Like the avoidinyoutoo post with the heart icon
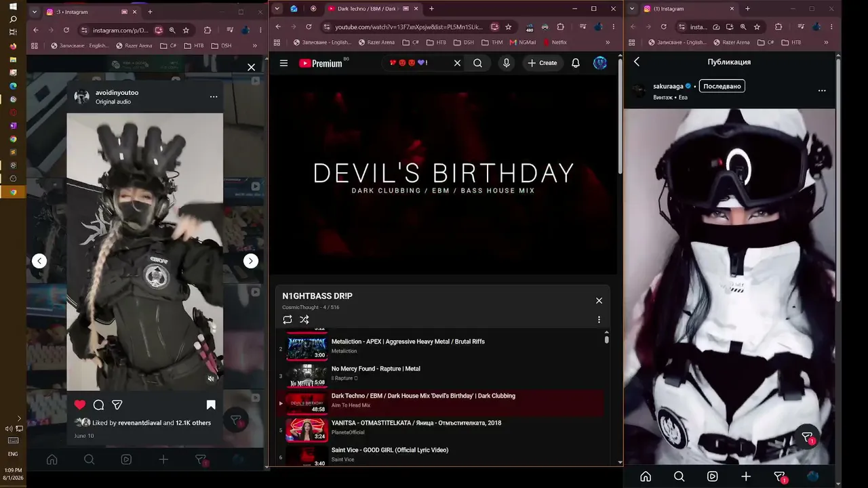This screenshot has width=868, height=488. (80, 405)
